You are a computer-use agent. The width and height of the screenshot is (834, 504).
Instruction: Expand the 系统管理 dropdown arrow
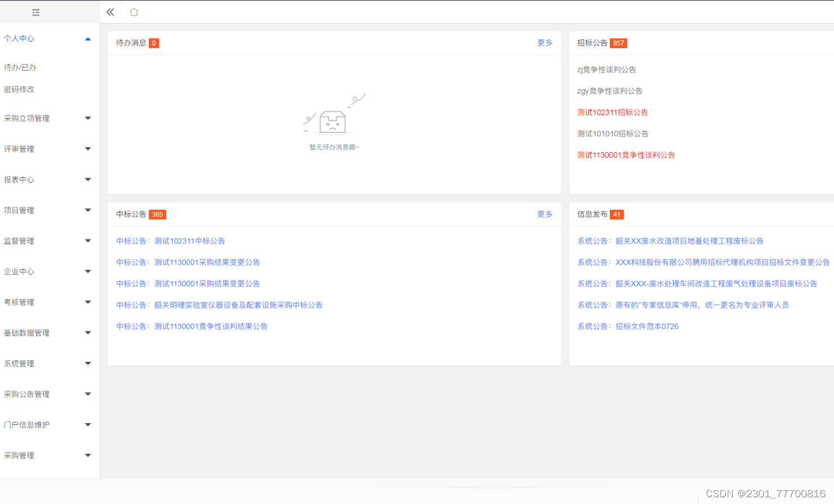pyautogui.click(x=88, y=363)
